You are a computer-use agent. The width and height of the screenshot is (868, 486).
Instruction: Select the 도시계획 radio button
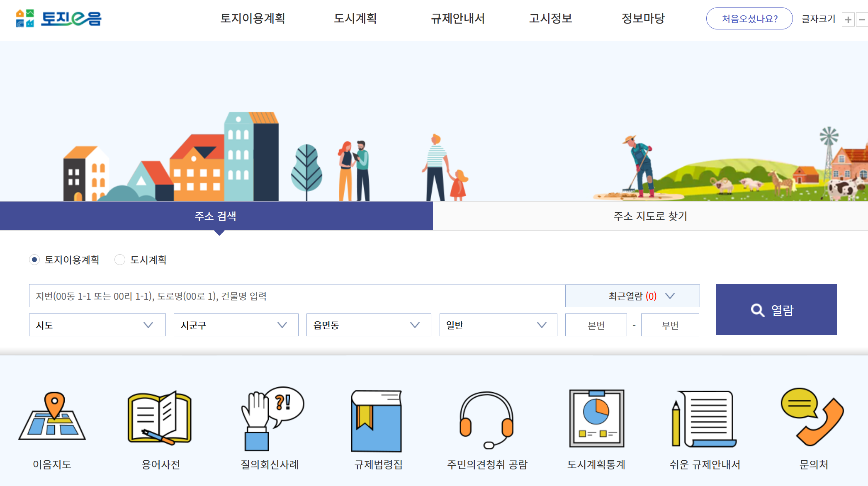tap(120, 260)
